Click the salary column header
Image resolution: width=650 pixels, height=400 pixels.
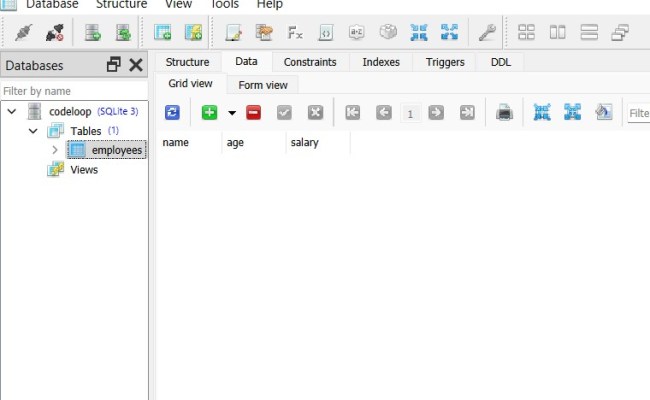[x=318, y=143]
